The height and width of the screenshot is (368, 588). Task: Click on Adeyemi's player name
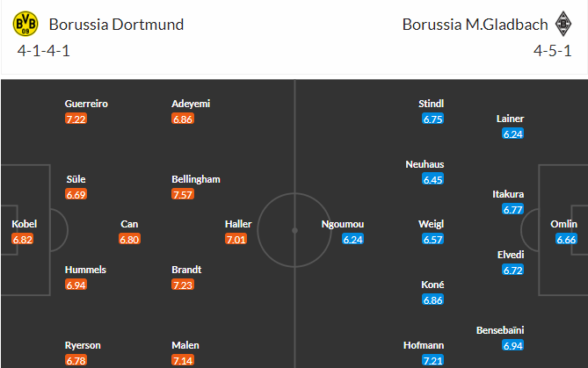(x=191, y=104)
